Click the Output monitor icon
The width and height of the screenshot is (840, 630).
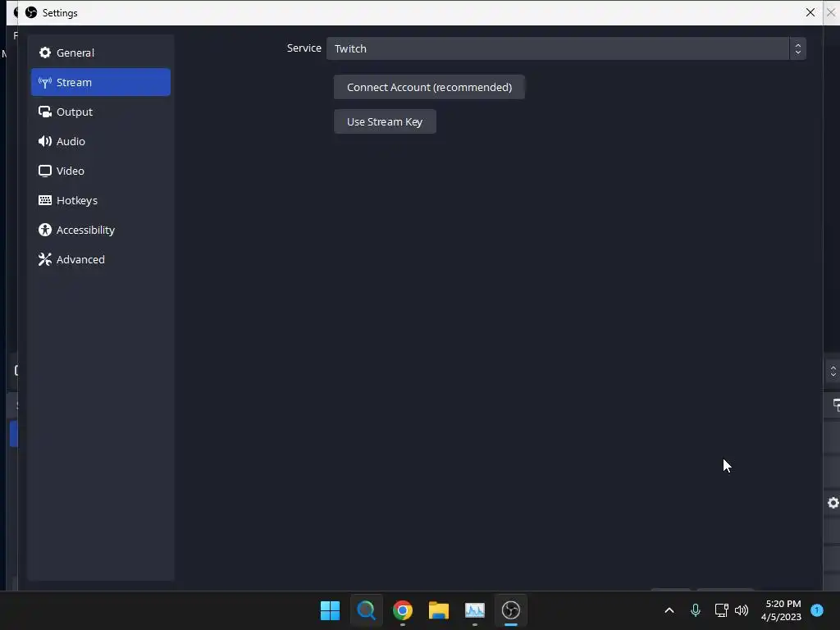(45, 112)
